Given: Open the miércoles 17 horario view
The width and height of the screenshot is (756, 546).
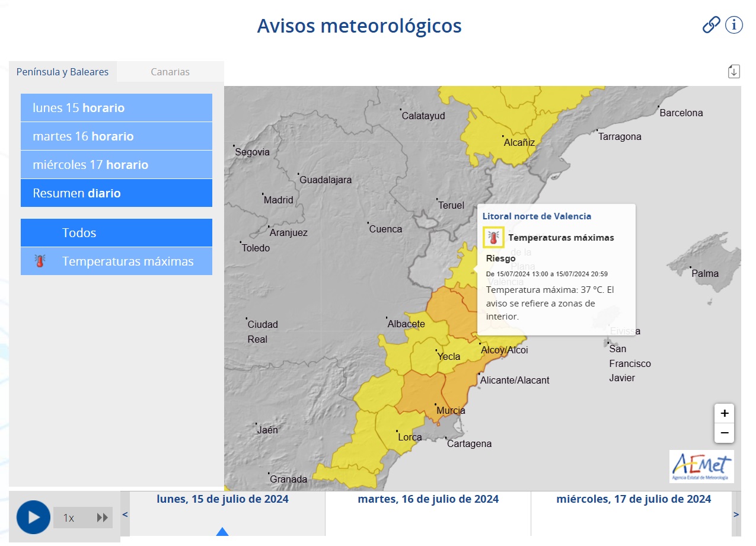Looking at the screenshot, I should coord(116,165).
